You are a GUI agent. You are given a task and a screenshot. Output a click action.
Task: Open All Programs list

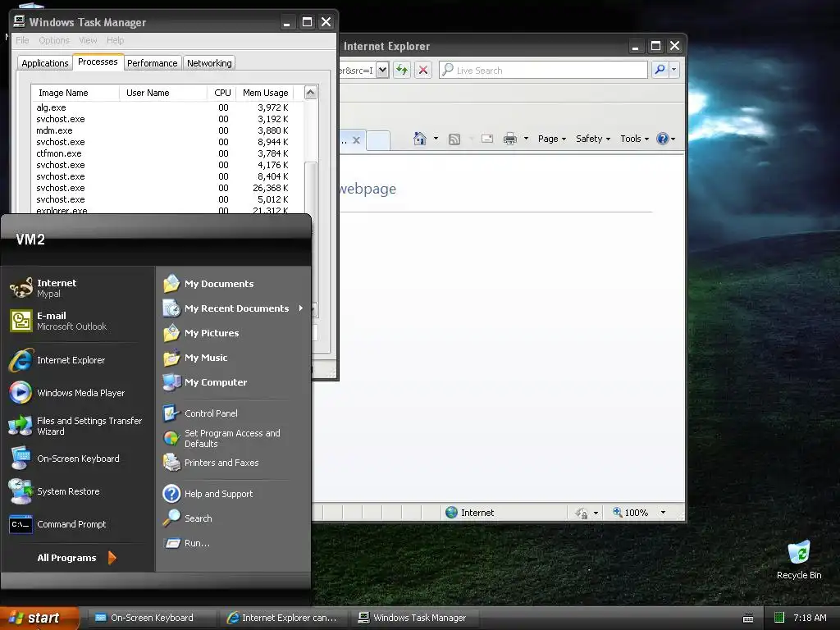76,558
